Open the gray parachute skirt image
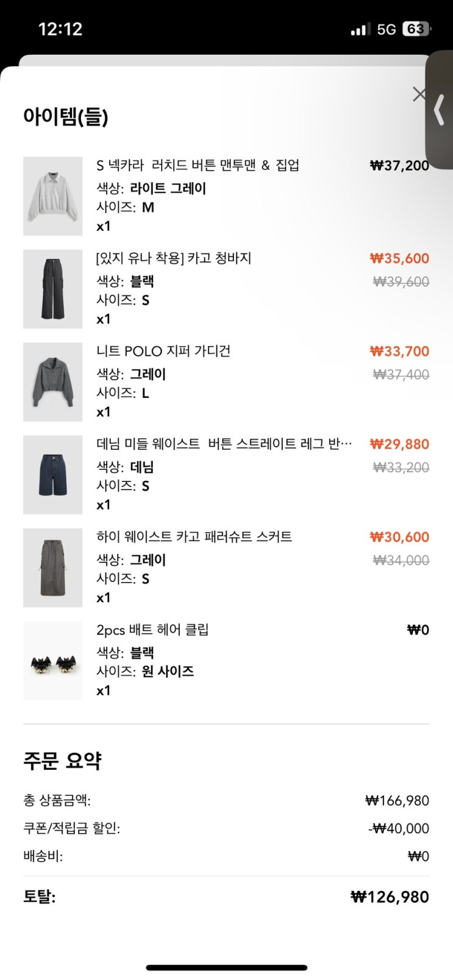The width and height of the screenshot is (453, 980). (x=52, y=567)
